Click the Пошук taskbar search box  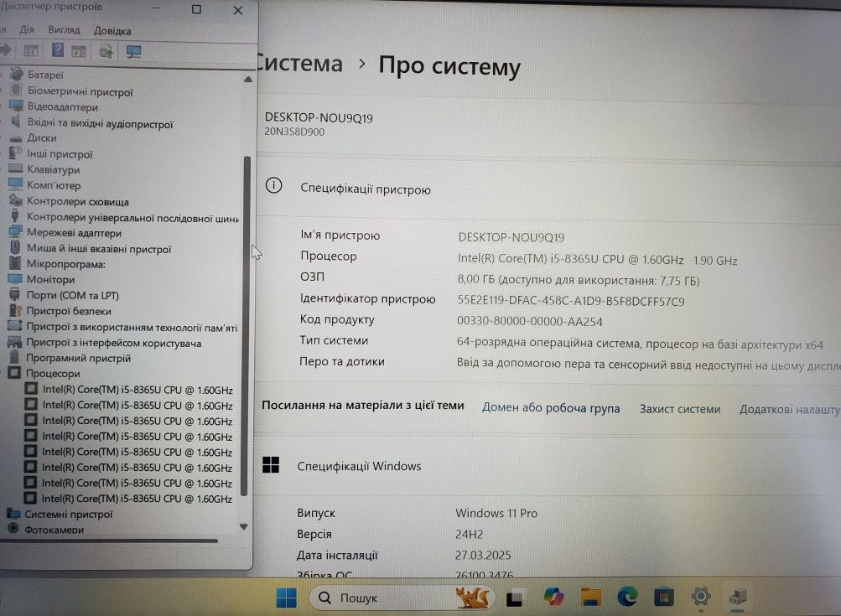(x=401, y=598)
